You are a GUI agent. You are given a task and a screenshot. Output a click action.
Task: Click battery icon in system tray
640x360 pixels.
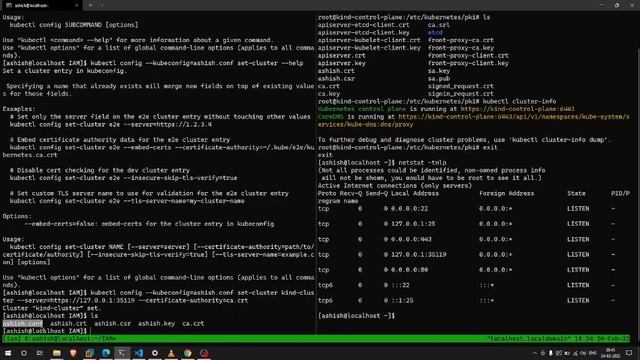tap(567, 353)
